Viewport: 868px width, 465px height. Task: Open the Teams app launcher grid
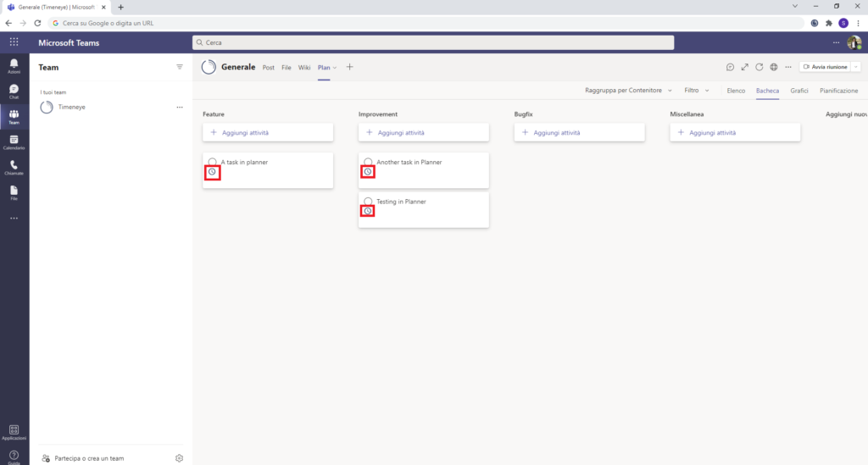pyautogui.click(x=14, y=42)
